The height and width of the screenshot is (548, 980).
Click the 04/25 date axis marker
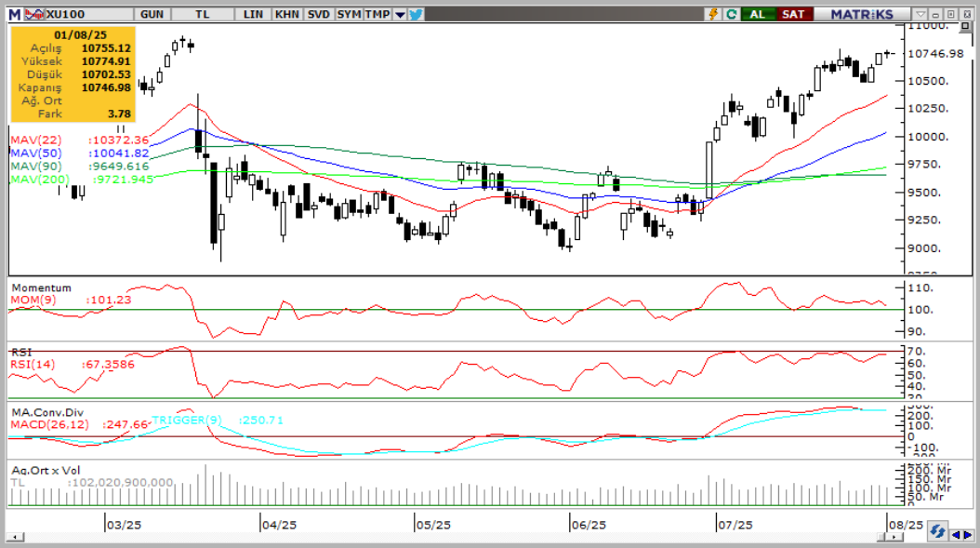click(x=279, y=525)
